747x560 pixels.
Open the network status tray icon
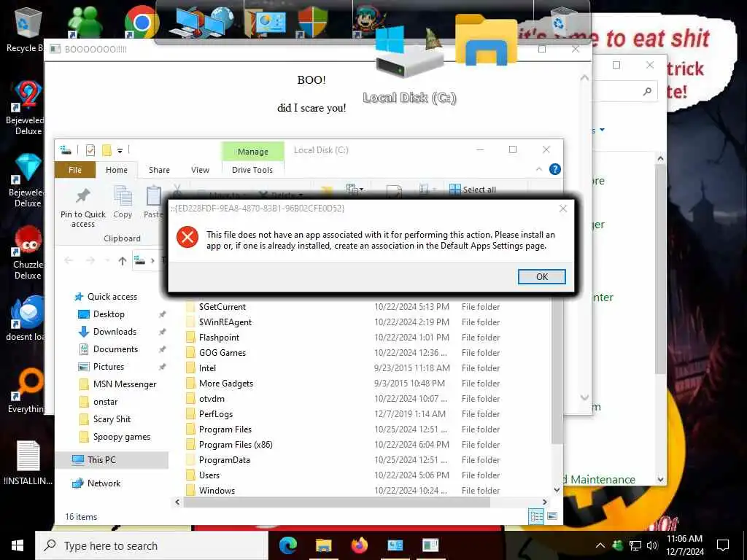[x=635, y=545]
